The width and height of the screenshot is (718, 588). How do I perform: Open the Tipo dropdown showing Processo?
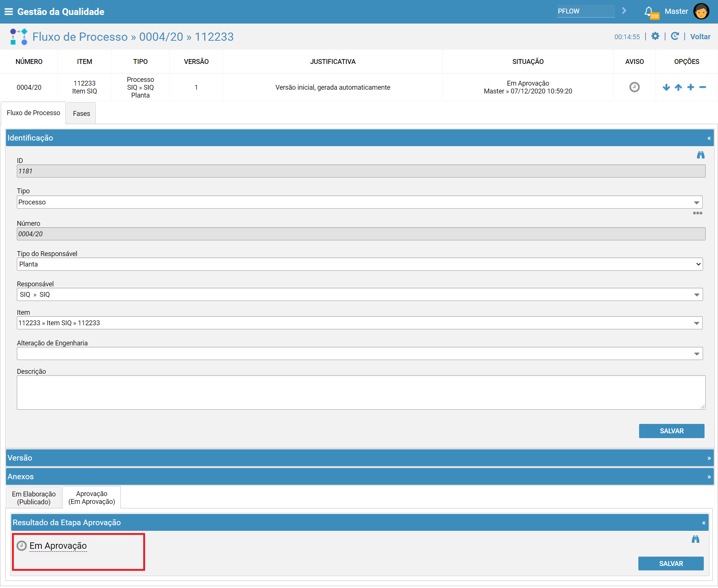pos(360,202)
